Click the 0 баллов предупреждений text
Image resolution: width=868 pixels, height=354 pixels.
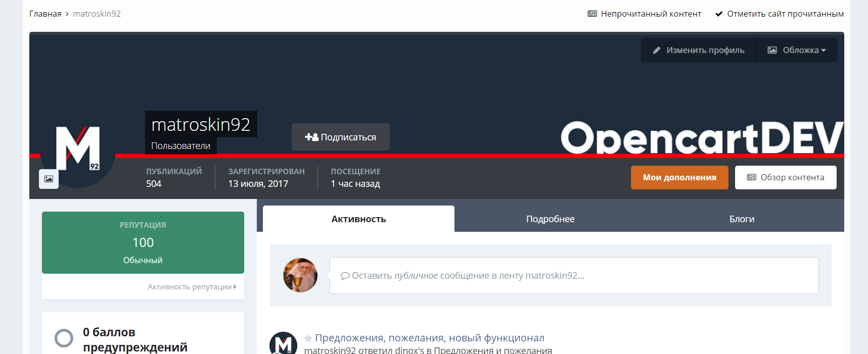tap(135, 339)
